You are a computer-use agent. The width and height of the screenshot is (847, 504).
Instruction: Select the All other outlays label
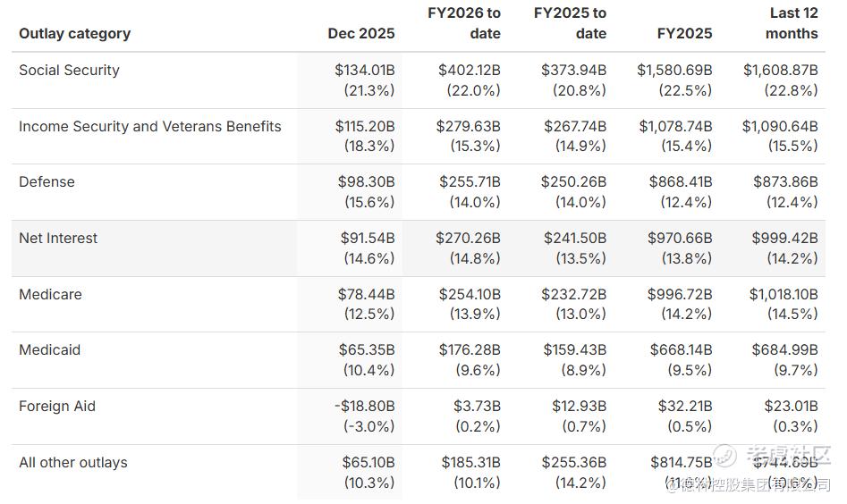(x=72, y=462)
